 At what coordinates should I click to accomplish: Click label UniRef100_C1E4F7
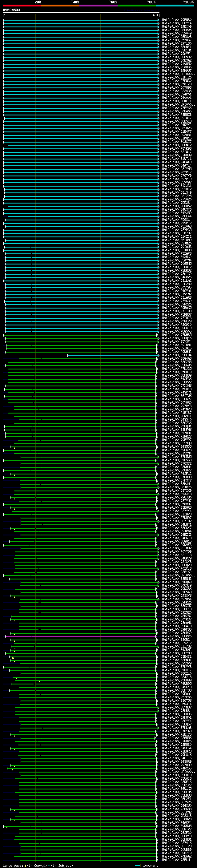[177, 132]
